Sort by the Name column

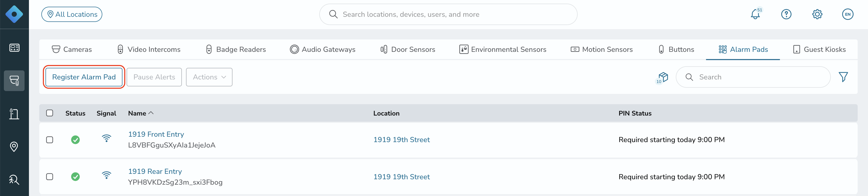141,113
